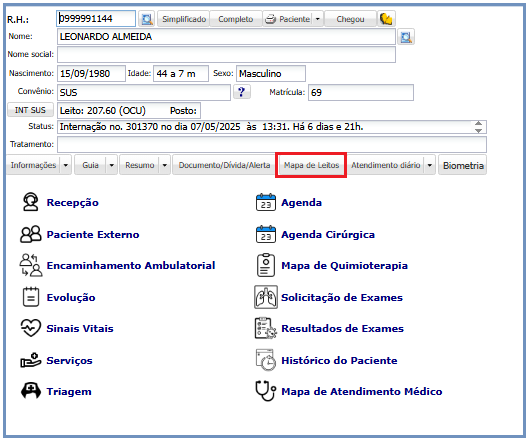This screenshot has height=443, width=531.
Task: Expand the Paciente print dropdown arrow
Action: pos(318,19)
